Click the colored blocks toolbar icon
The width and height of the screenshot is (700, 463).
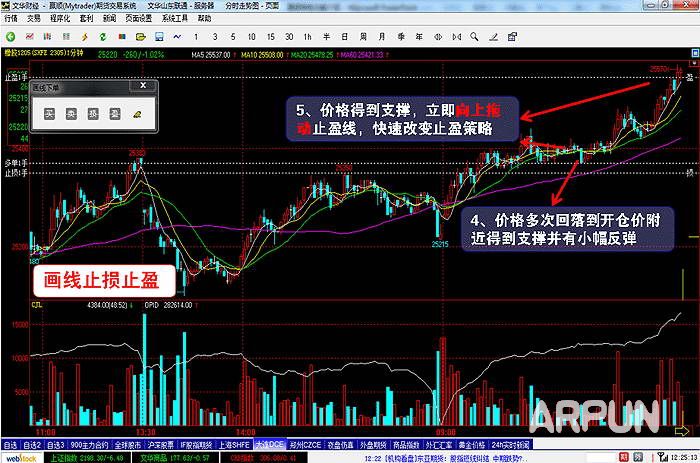click(x=122, y=37)
